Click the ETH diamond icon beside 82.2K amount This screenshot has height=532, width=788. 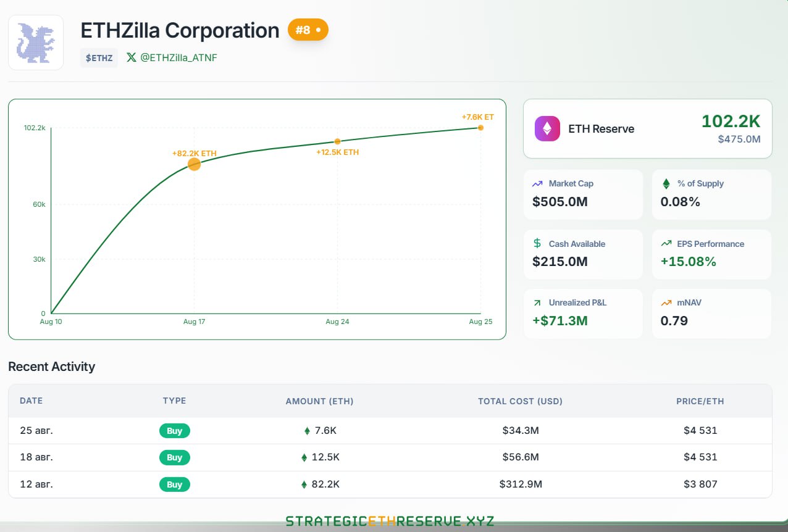304,484
